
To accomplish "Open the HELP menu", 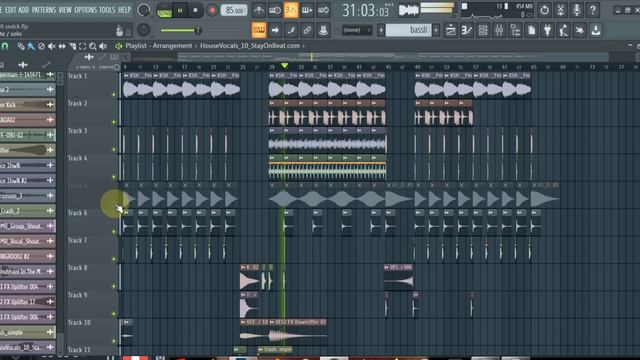I will tap(124, 9).
